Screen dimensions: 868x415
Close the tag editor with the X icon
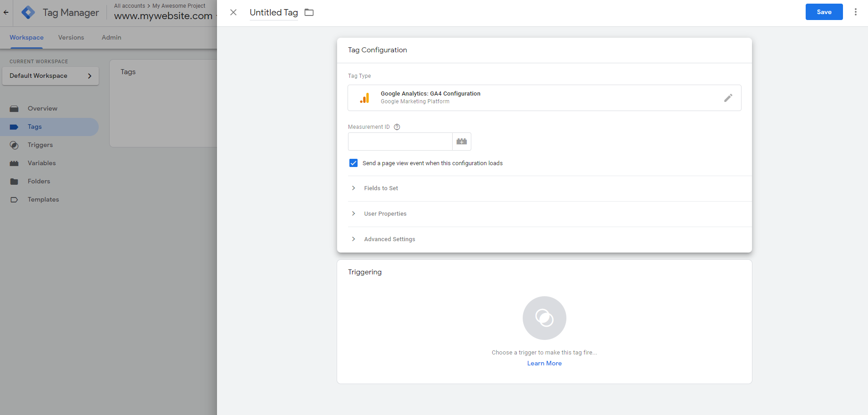coord(233,12)
